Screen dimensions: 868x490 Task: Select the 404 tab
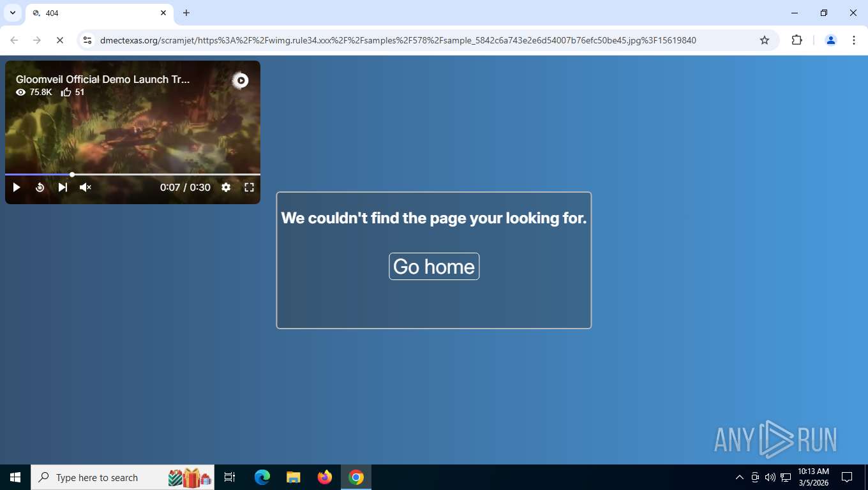pos(99,13)
